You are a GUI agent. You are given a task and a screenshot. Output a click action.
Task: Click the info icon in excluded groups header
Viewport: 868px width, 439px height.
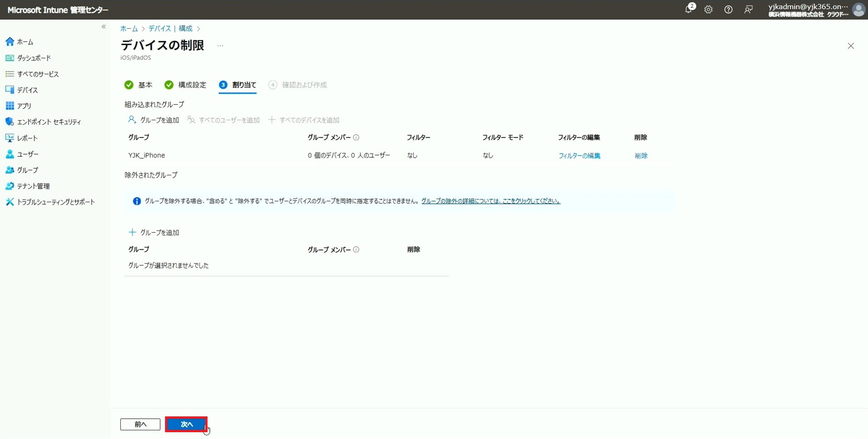coord(356,250)
